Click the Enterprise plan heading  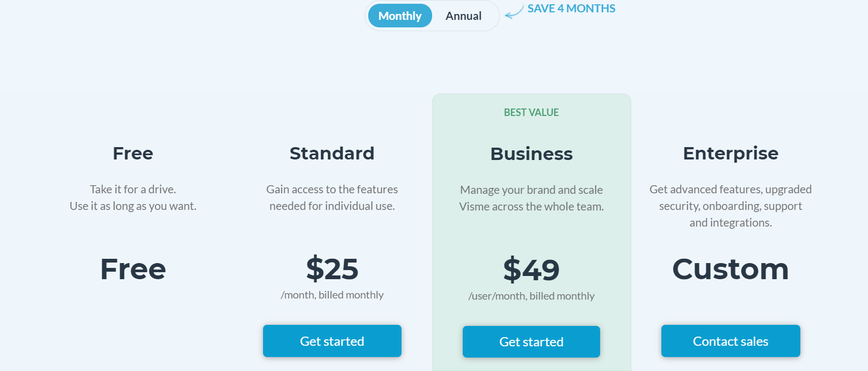[x=731, y=154]
